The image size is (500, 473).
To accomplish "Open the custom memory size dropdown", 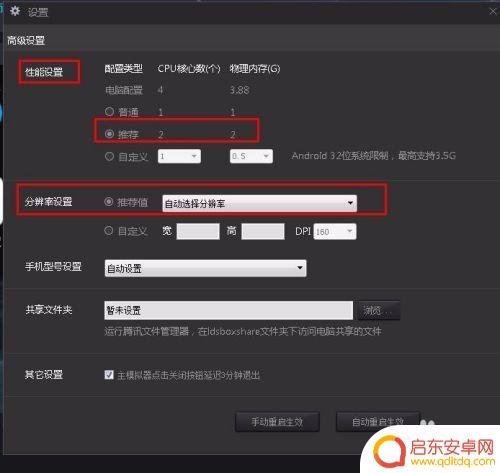I will click(251, 156).
